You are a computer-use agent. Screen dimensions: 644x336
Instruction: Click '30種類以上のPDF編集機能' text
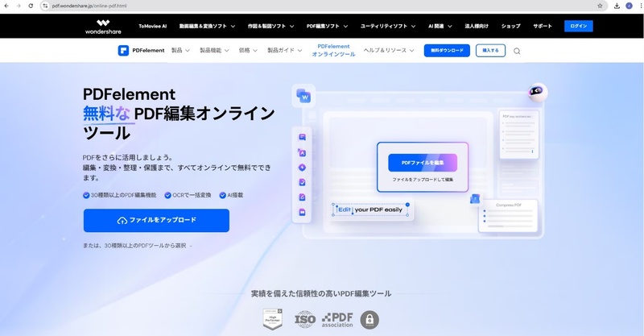tap(123, 195)
